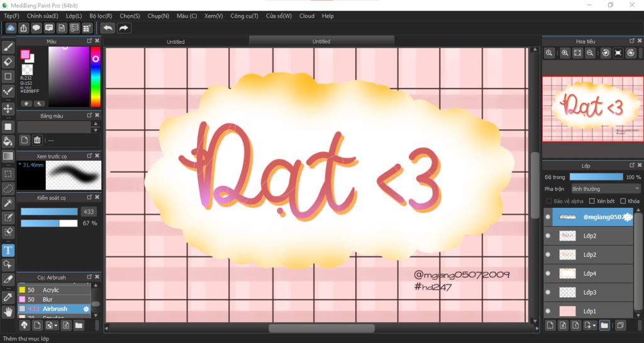
Task: Open Airbrush brush settings gear
Action: click(86, 309)
